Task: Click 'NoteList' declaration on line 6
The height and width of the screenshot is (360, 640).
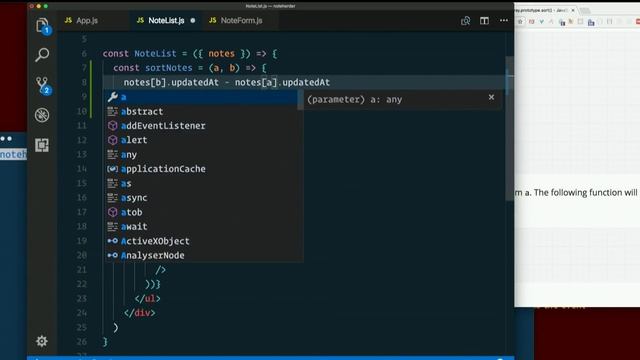Action: [x=156, y=53]
